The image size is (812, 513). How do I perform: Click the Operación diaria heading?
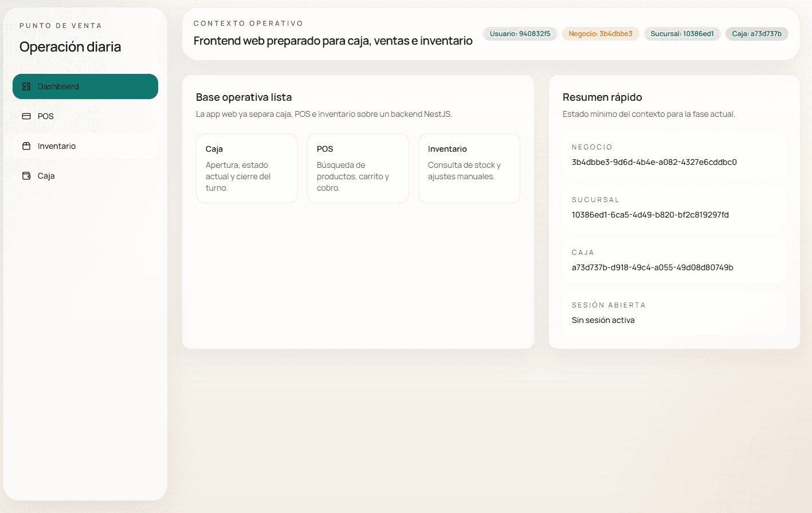(x=70, y=46)
